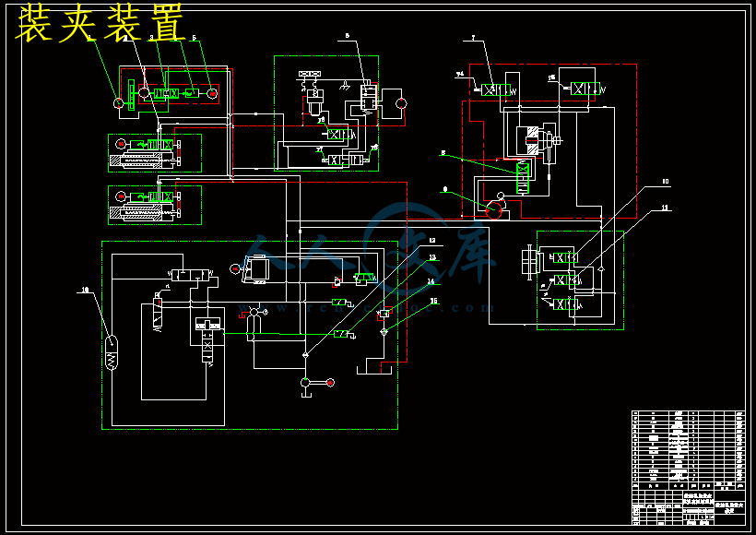Click the title block table in the corner
This screenshot has height=535, width=756.
coord(689,468)
